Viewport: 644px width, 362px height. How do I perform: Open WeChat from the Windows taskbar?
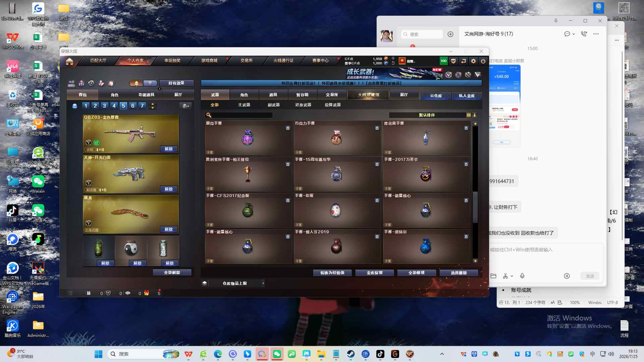pos(277,354)
